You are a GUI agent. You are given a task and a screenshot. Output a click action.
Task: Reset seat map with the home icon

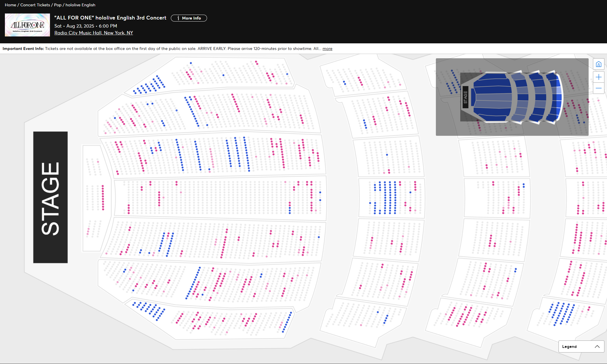(x=598, y=64)
